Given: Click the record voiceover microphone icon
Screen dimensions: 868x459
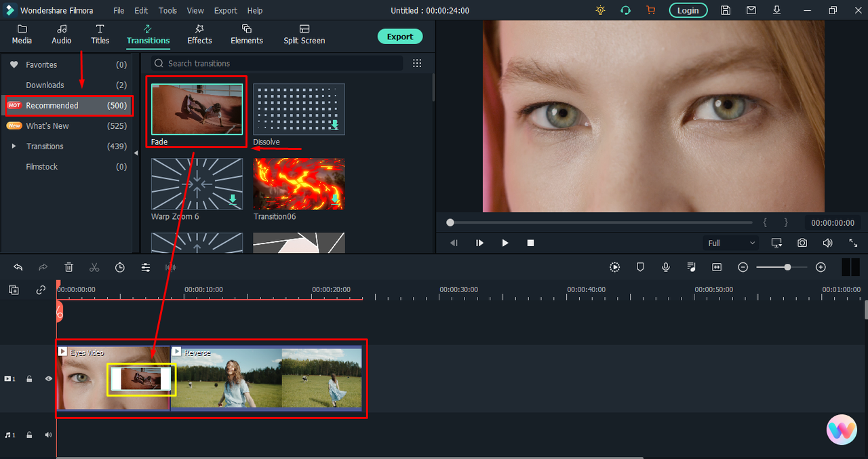Looking at the screenshot, I should click(x=666, y=268).
